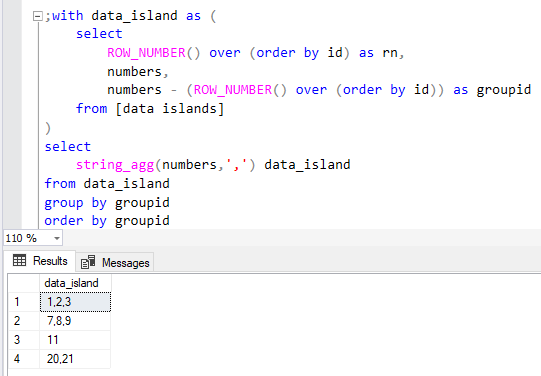This screenshot has width=541, height=376.
Task: Click the 'order by groupid' line
Action: coord(107,221)
